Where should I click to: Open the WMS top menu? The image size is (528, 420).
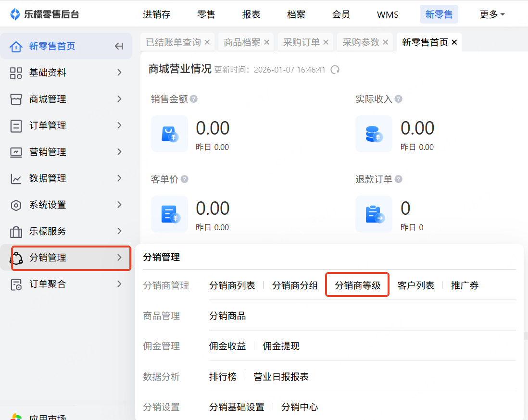(388, 14)
